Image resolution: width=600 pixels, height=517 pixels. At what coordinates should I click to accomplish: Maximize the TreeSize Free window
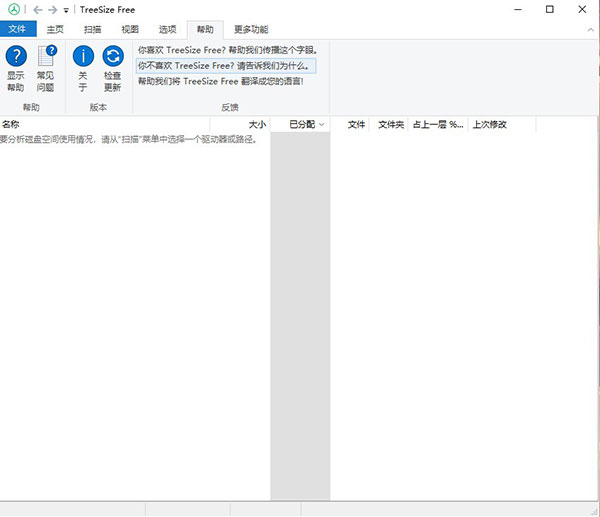pyautogui.click(x=550, y=10)
